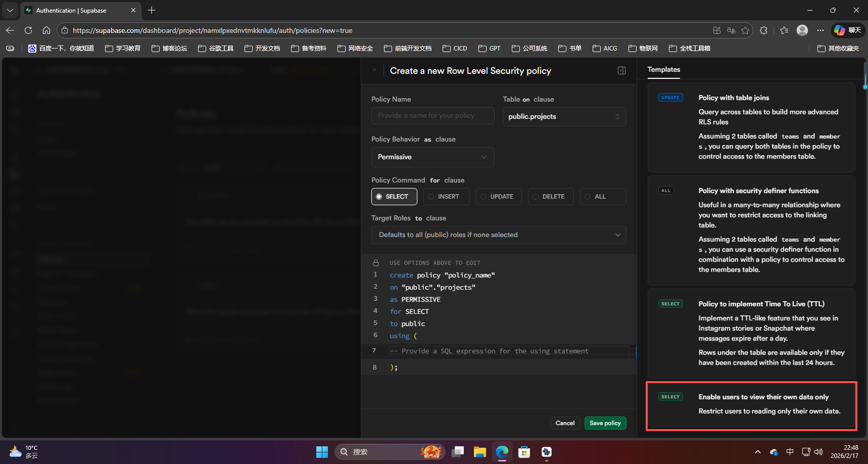Viewport: 868px width, 464px height.
Task: Open the OneDrive cloud tray icon
Action: click(774, 452)
